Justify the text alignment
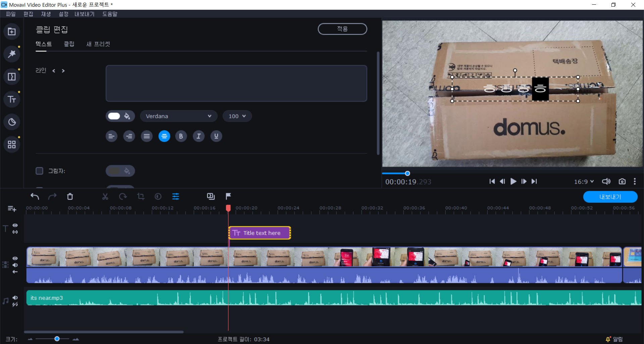Image resolution: width=644 pixels, height=344 pixels. [x=147, y=136]
